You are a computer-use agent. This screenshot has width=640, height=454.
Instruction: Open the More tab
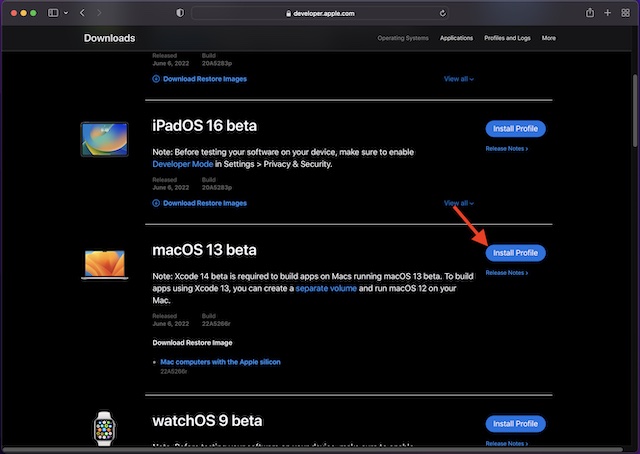(x=549, y=38)
